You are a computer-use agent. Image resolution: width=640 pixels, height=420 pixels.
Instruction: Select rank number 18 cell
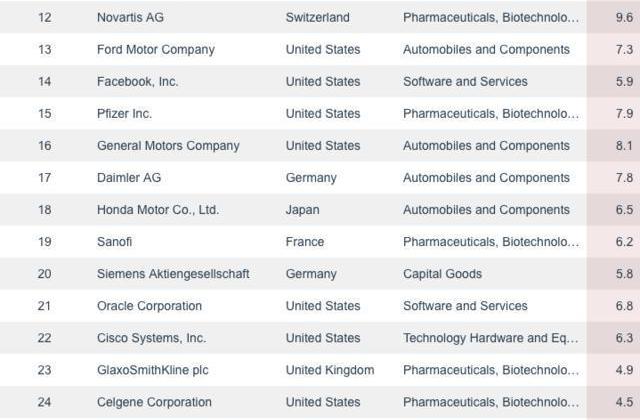pos(44,210)
